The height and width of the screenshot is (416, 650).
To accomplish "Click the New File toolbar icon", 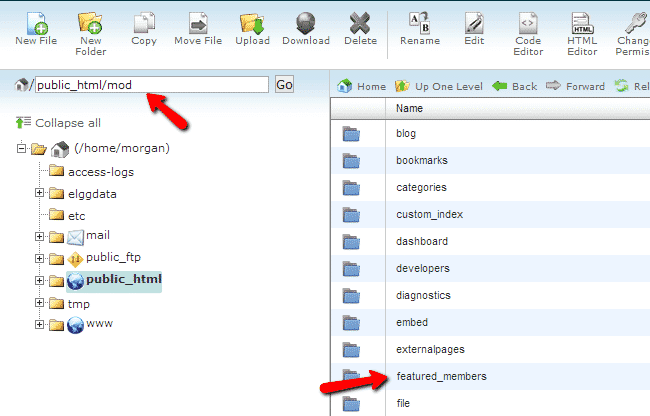I will [36, 23].
